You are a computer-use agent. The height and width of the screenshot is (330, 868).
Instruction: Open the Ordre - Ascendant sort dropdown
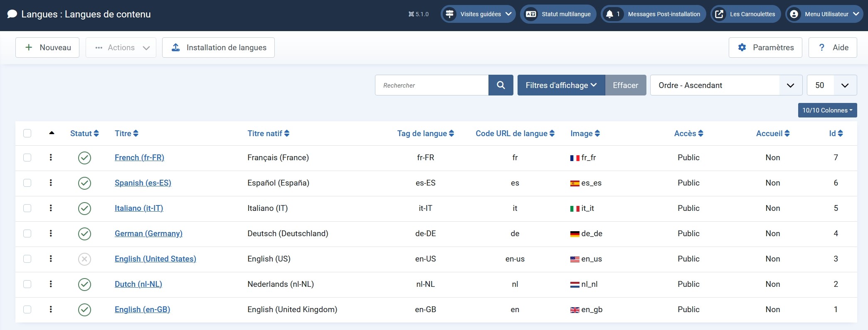pyautogui.click(x=726, y=85)
